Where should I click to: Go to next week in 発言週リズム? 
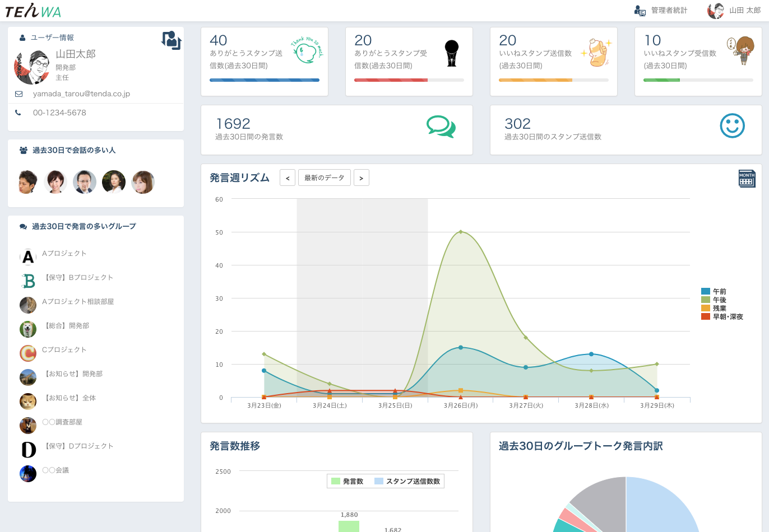pyautogui.click(x=361, y=178)
